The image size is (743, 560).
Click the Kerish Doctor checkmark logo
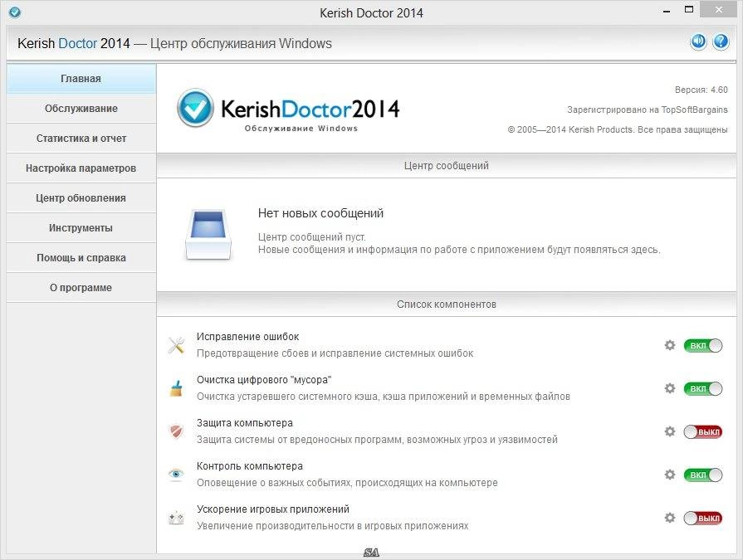coord(195,108)
